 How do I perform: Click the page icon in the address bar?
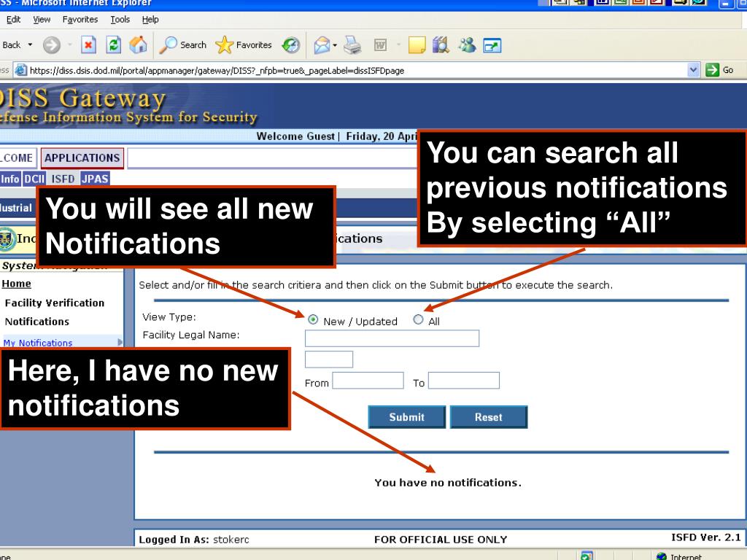(20, 71)
